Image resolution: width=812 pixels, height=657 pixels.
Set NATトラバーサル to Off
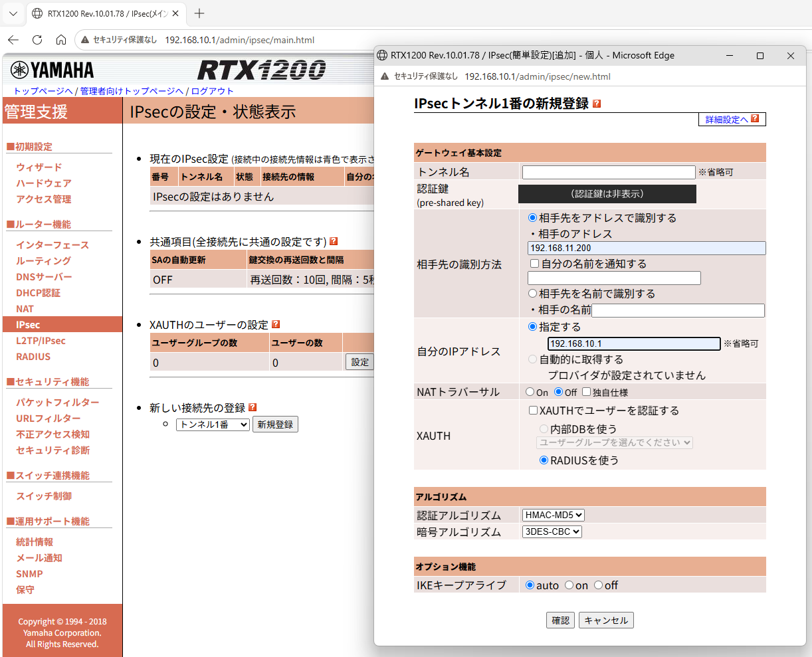pos(558,392)
